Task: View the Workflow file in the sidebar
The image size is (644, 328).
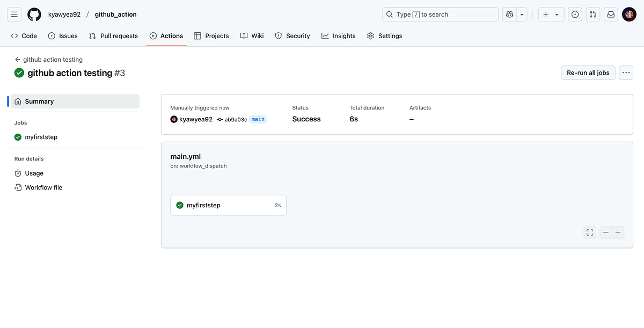Action: [x=43, y=187]
